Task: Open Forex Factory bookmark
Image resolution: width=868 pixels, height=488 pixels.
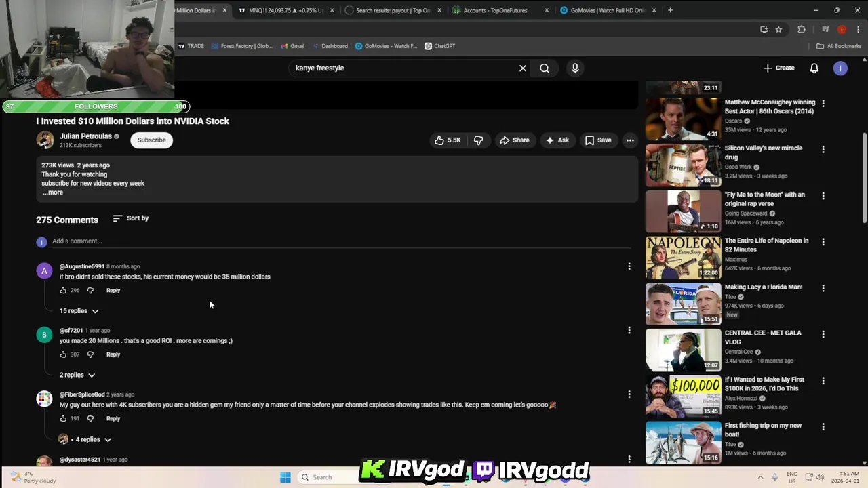Action: pyautogui.click(x=241, y=46)
